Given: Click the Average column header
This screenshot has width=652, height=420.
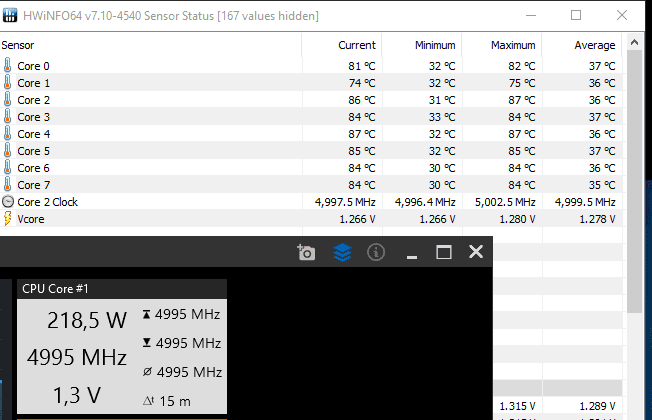Looking at the screenshot, I should [x=595, y=45].
